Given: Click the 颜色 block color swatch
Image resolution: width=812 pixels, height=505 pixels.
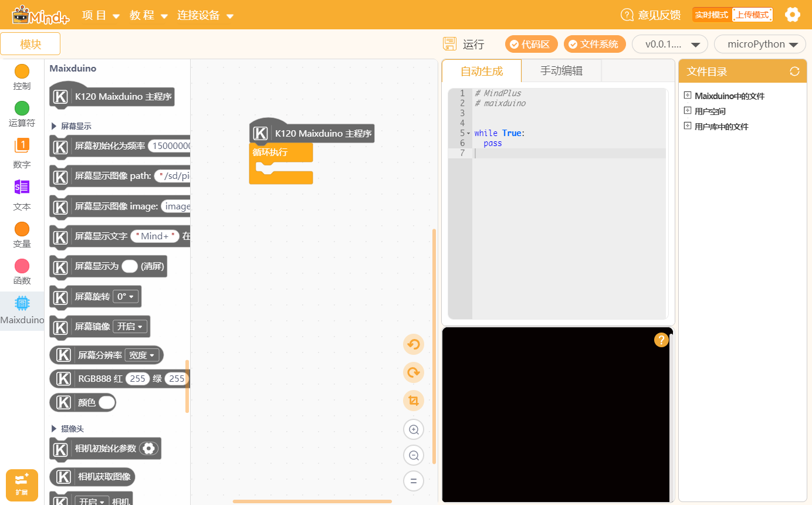Looking at the screenshot, I should point(107,402).
